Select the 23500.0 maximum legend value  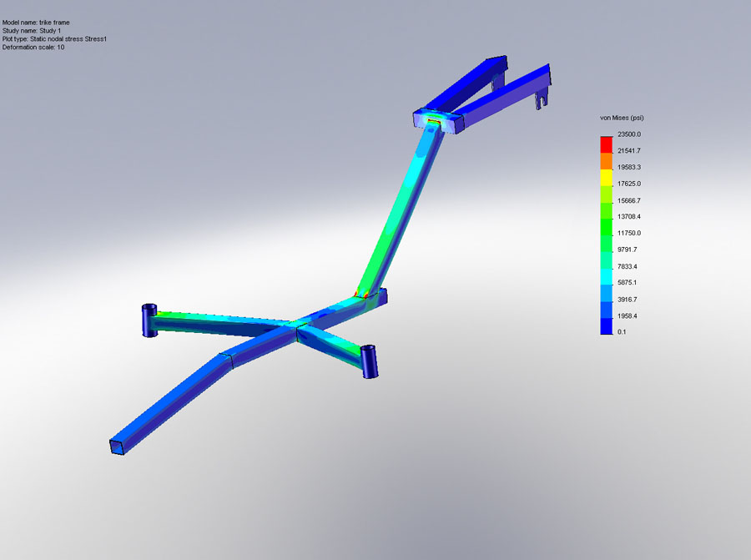click(x=629, y=134)
